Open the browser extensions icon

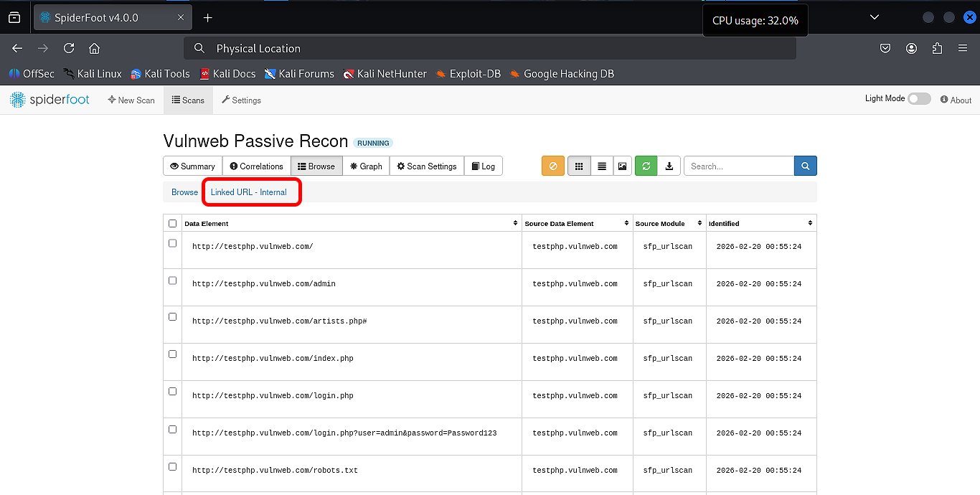click(x=937, y=49)
